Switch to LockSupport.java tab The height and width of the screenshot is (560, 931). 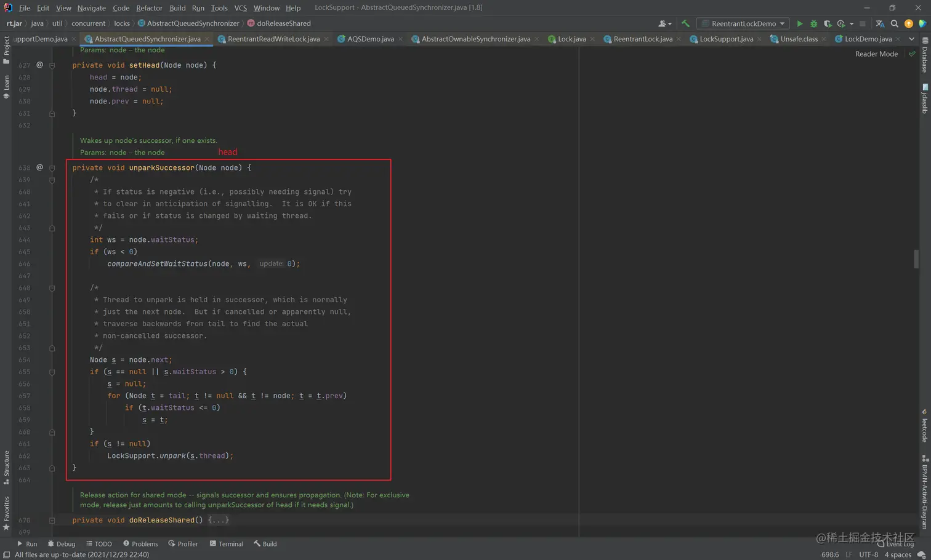pyautogui.click(x=726, y=39)
